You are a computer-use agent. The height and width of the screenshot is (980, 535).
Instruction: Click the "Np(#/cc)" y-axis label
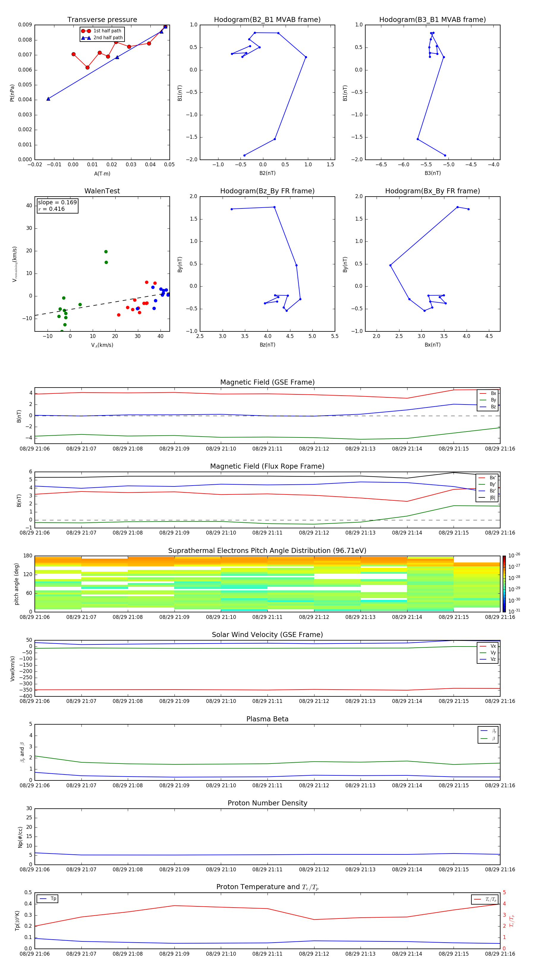(x=20, y=837)
